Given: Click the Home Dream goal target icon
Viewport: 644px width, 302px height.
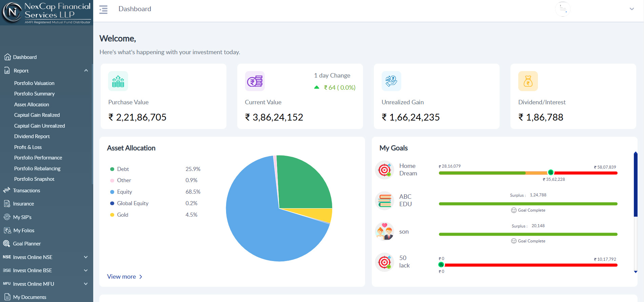Looking at the screenshot, I should click(x=385, y=170).
